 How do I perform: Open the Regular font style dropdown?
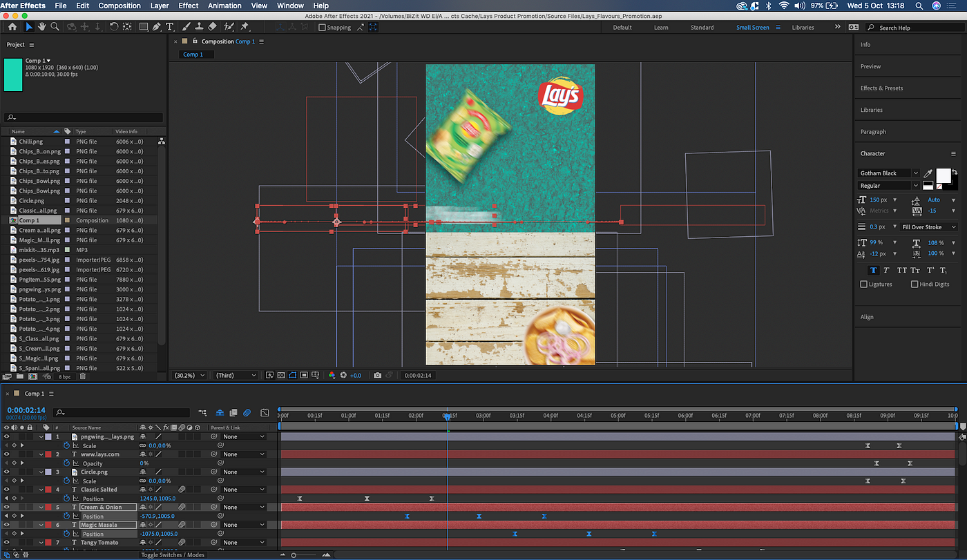[916, 186]
